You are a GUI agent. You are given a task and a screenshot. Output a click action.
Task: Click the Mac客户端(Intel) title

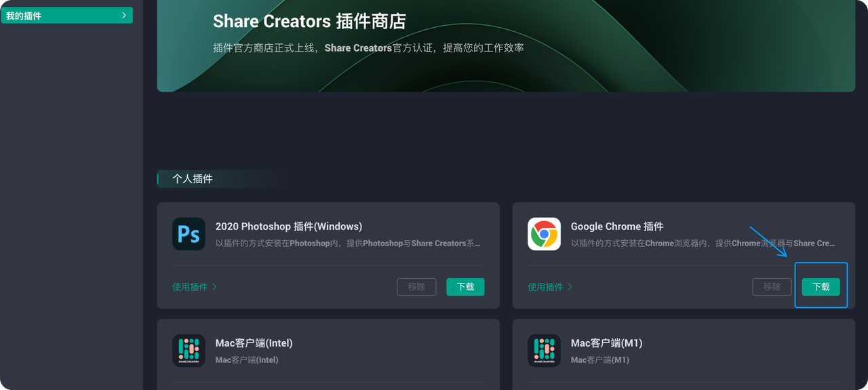click(254, 343)
